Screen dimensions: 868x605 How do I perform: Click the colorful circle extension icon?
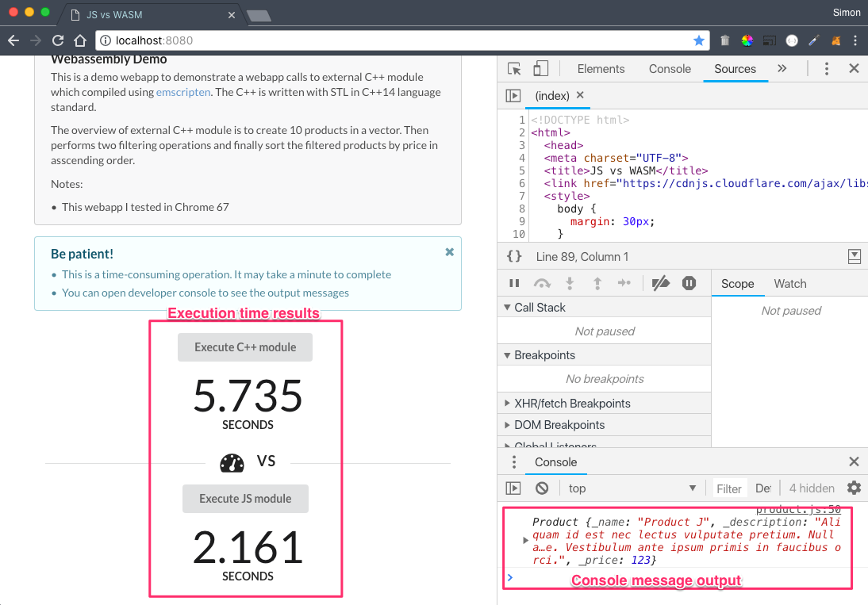click(x=747, y=40)
